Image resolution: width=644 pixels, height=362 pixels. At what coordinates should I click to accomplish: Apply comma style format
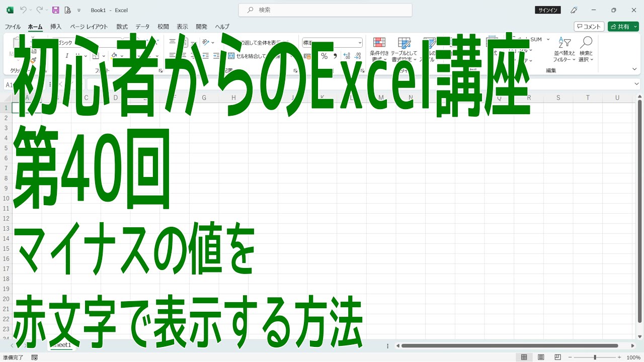tap(335, 56)
